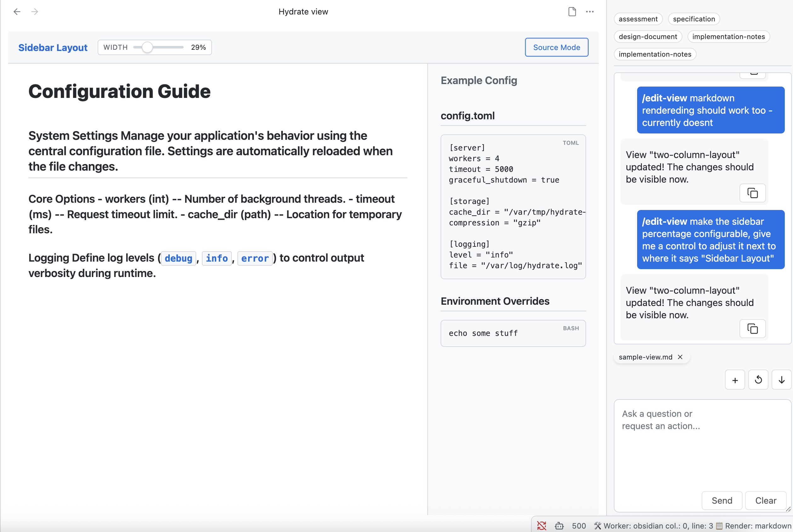Image resolution: width=793 pixels, height=532 pixels.
Task: Click the forward navigation arrow
Action: (x=34, y=12)
